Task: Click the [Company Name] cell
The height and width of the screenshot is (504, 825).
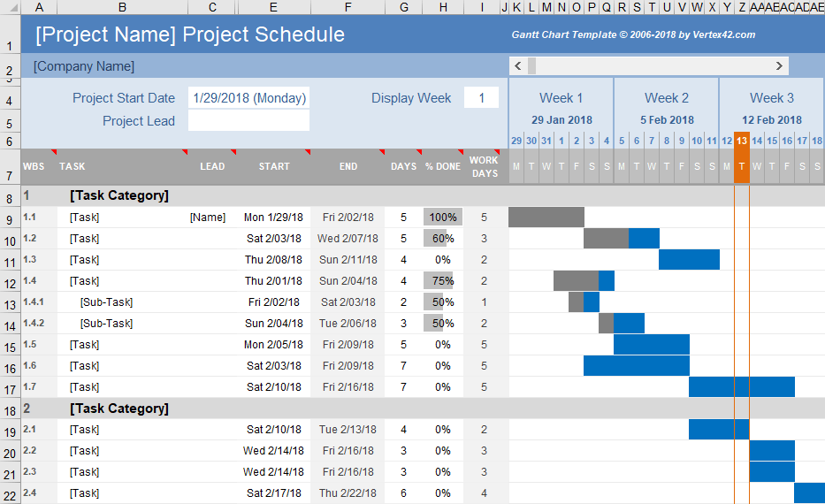Action: 84,66
